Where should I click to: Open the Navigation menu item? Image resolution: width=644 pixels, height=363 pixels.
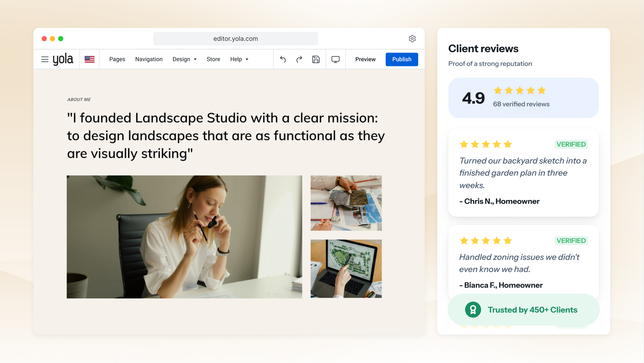click(x=149, y=59)
